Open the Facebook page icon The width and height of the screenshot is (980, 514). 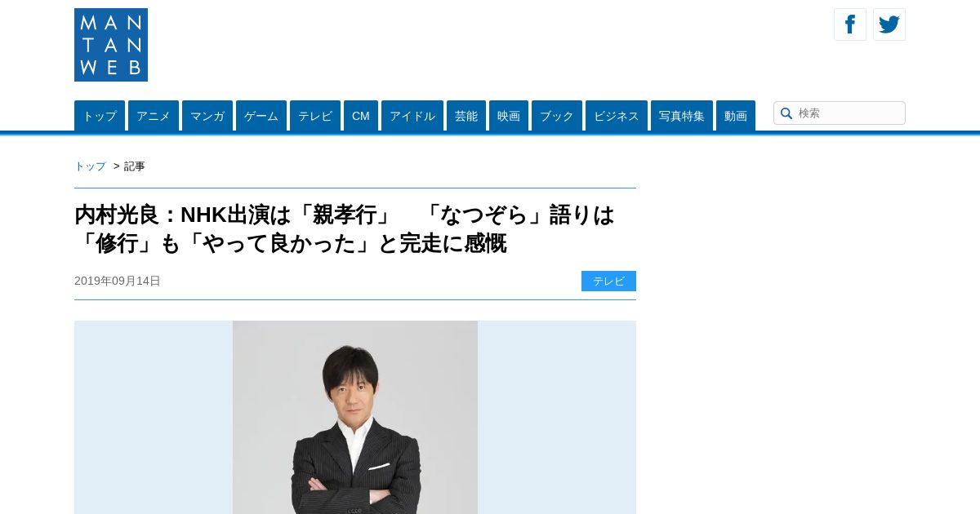(x=850, y=24)
